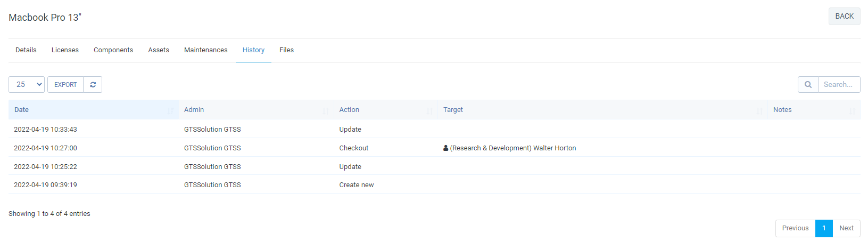868x241 pixels.
Task: Sort by Action column arrows
Action: point(429,110)
